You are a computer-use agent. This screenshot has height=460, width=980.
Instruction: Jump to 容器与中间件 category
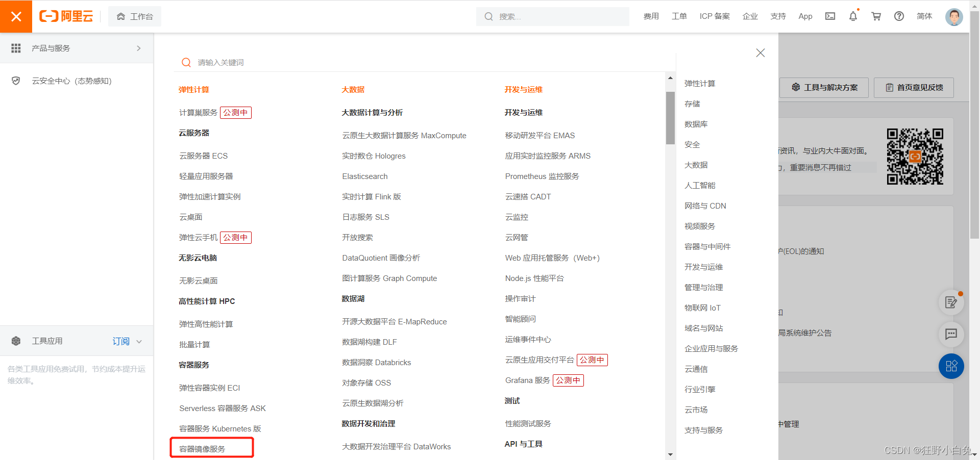(707, 246)
